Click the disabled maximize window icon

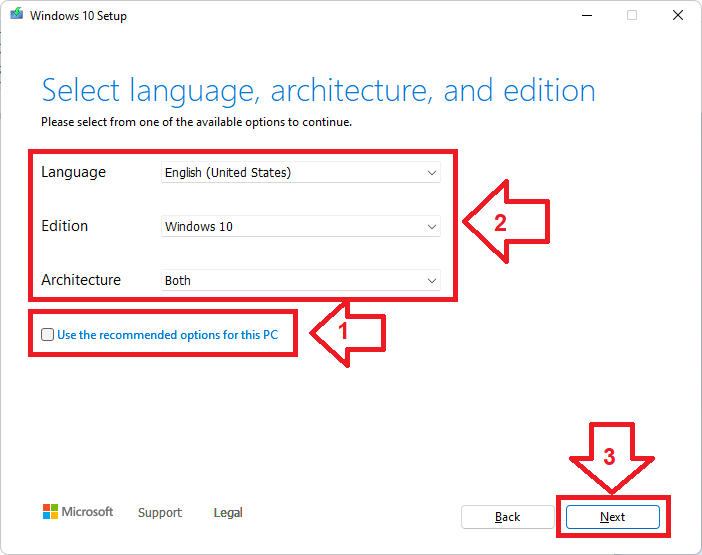(x=632, y=15)
